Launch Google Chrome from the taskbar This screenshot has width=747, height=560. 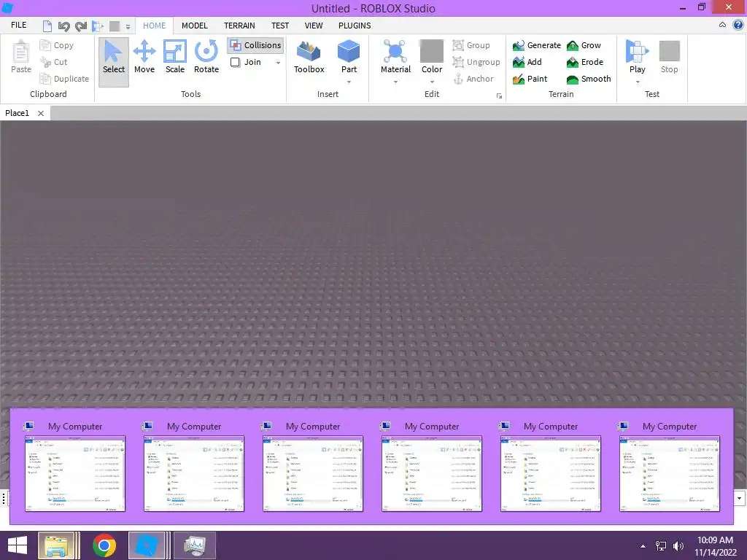point(104,545)
